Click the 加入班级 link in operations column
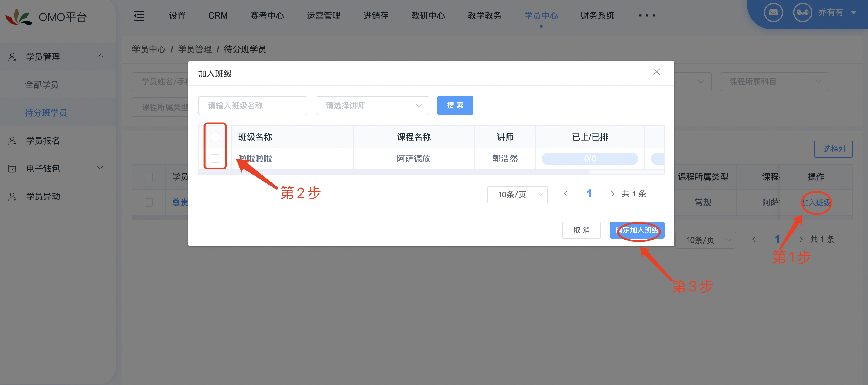This screenshot has height=385, width=868. point(816,203)
